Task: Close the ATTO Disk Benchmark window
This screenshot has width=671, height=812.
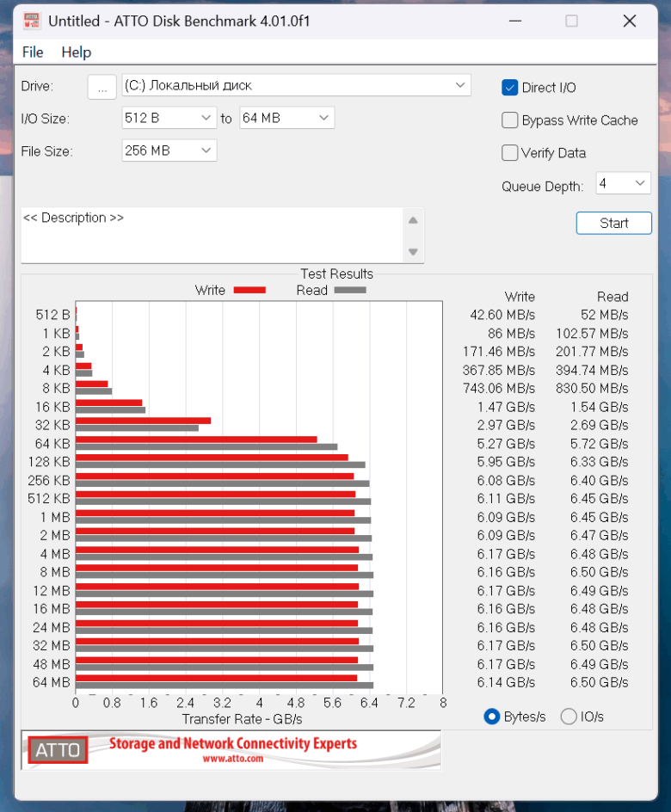Action: 630,22
